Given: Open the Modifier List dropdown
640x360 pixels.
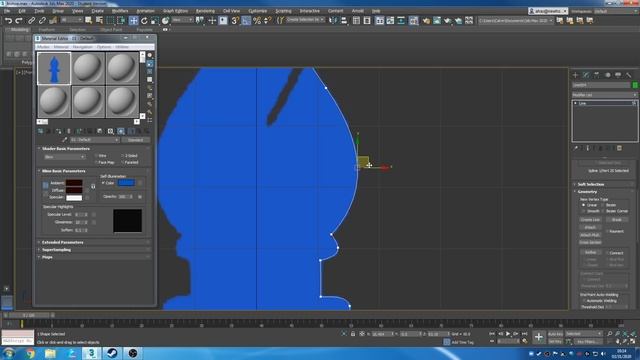Looking at the screenshot, I should (x=604, y=95).
